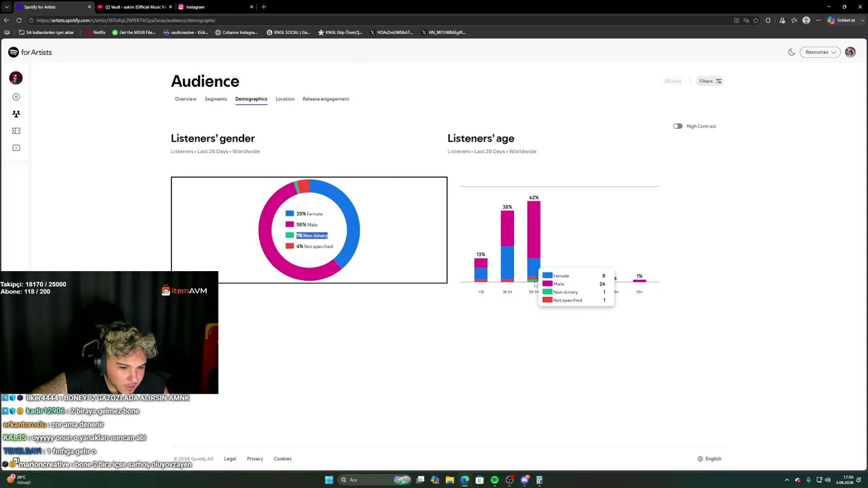
Task: Click the highlighted Non-binary legend text
Action: tap(312, 235)
